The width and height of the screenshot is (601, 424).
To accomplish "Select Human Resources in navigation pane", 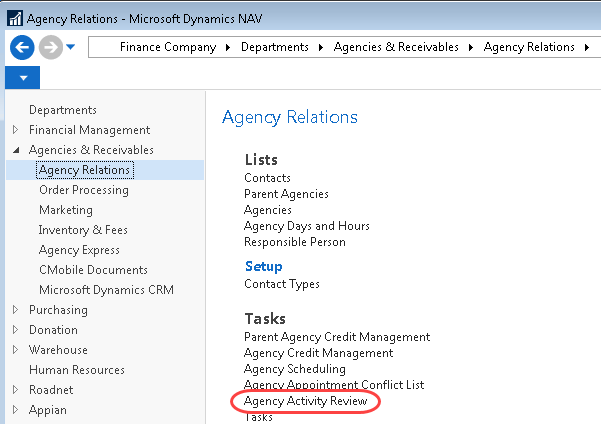I will tap(77, 370).
